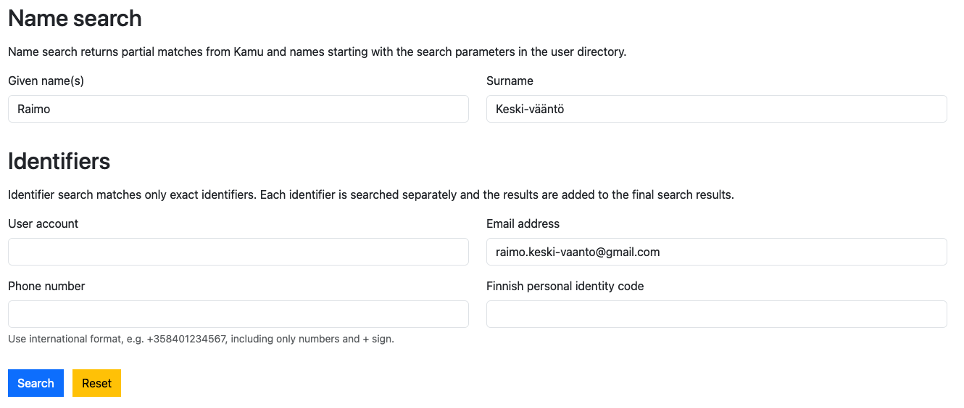Image resolution: width=964 pixels, height=408 pixels.
Task: Click the "Phone number" label text
Action: click(x=46, y=286)
